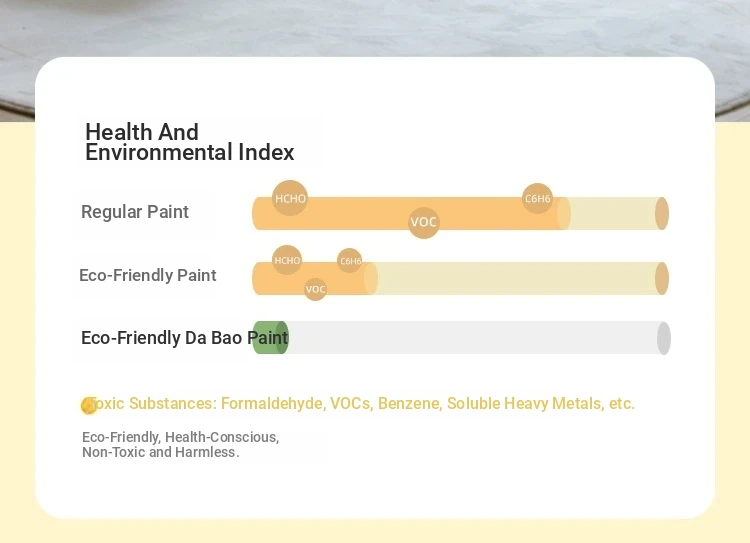750x543 pixels.
Task: Click the orange filled portion of Regular Paint bar
Action: coord(410,213)
